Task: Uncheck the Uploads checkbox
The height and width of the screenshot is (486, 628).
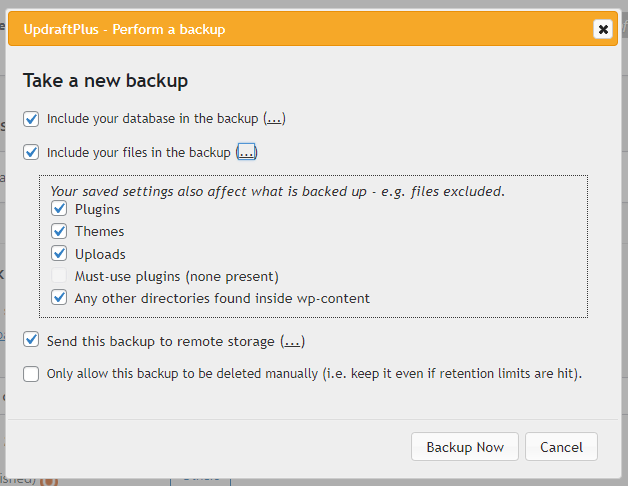Action: (x=59, y=254)
